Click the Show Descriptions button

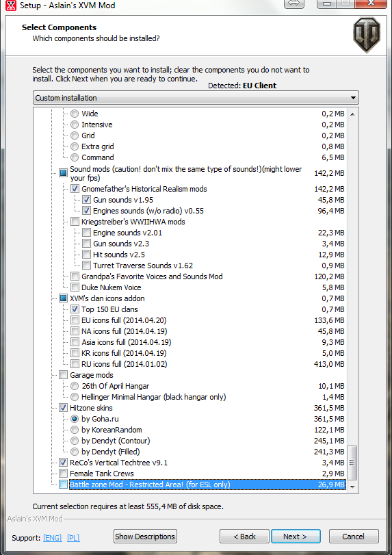(x=145, y=537)
